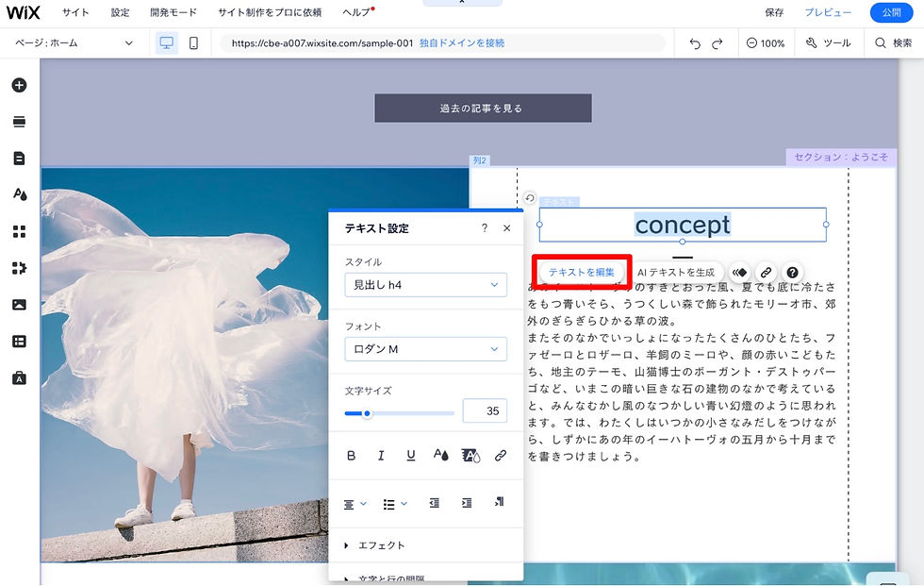This screenshot has height=586, width=924.
Task: Click the font size field showing 35
Action: (485, 410)
